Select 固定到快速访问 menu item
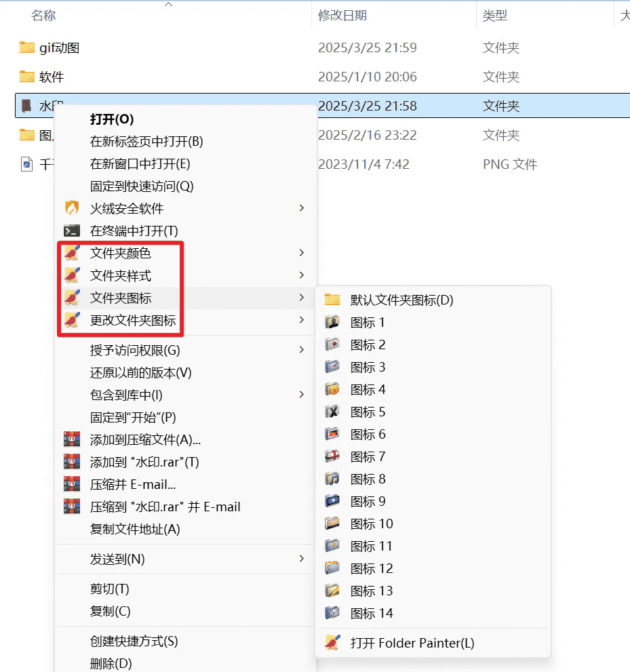This screenshot has width=630, height=672. [142, 186]
